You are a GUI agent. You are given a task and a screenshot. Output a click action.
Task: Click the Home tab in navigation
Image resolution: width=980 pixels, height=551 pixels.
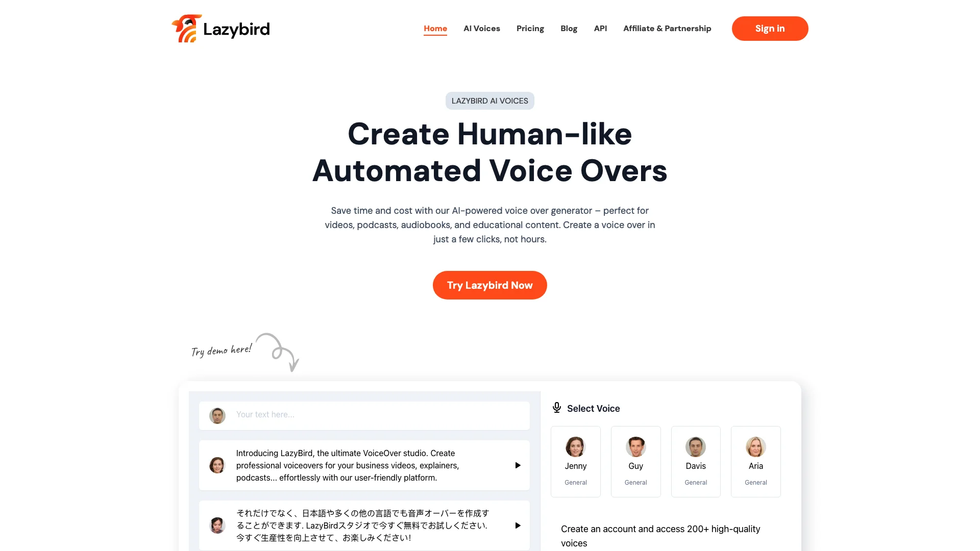pos(435,28)
